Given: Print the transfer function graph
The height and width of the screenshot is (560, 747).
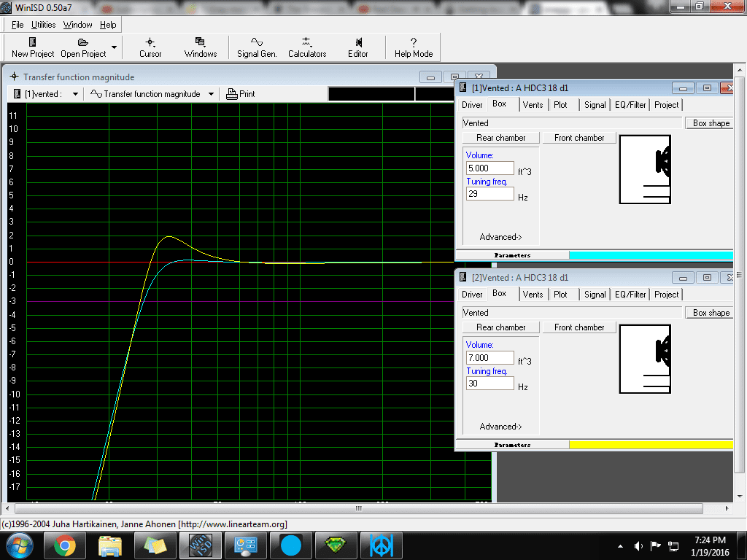Looking at the screenshot, I should pyautogui.click(x=241, y=94).
